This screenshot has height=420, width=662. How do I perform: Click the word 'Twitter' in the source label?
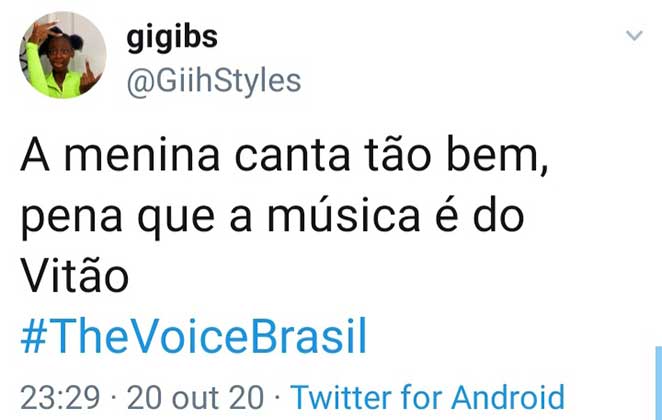click(x=343, y=397)
